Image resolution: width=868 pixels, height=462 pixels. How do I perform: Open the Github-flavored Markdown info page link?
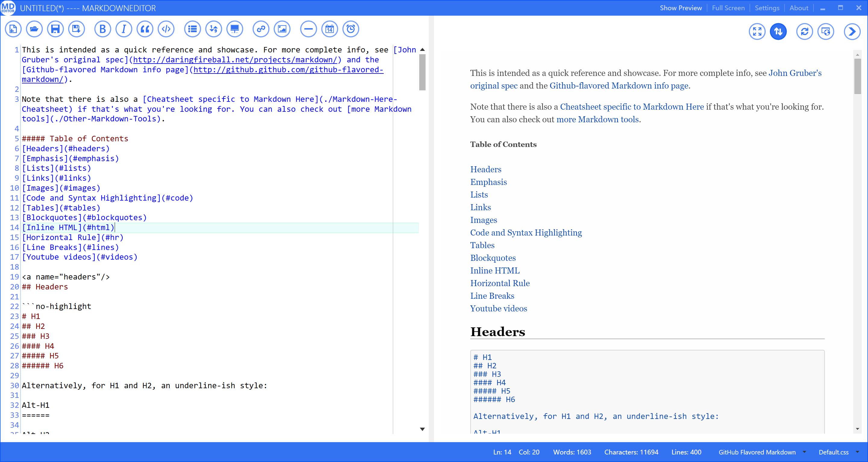pyautogui.click(x=619, y=86)
